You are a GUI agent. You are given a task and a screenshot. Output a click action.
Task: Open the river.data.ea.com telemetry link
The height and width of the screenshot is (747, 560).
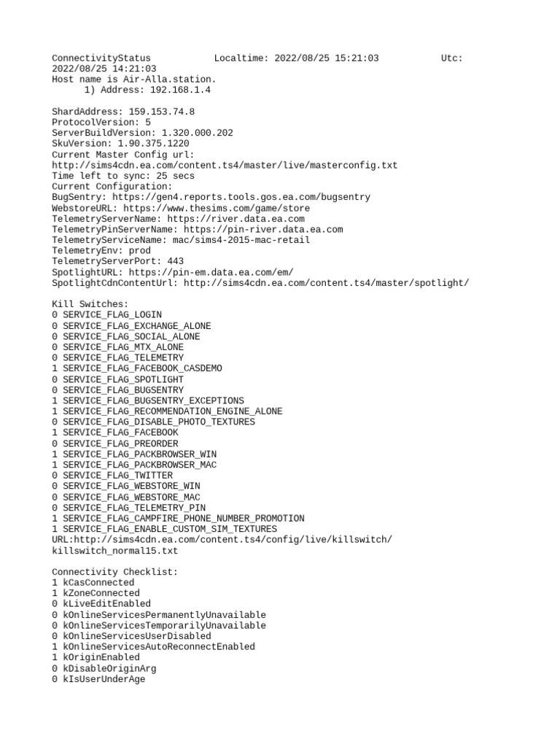(236, 219)
